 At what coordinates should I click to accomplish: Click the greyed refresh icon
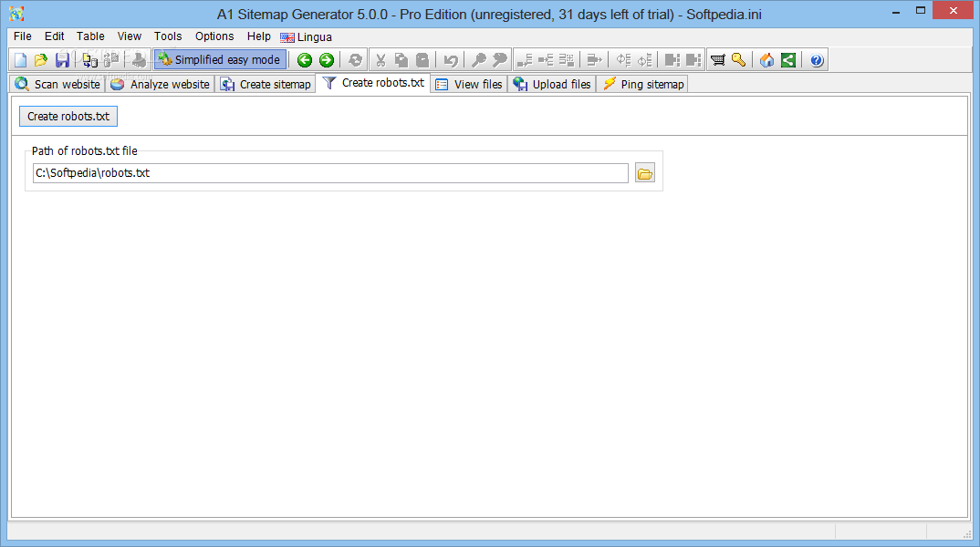coord(355,60)
